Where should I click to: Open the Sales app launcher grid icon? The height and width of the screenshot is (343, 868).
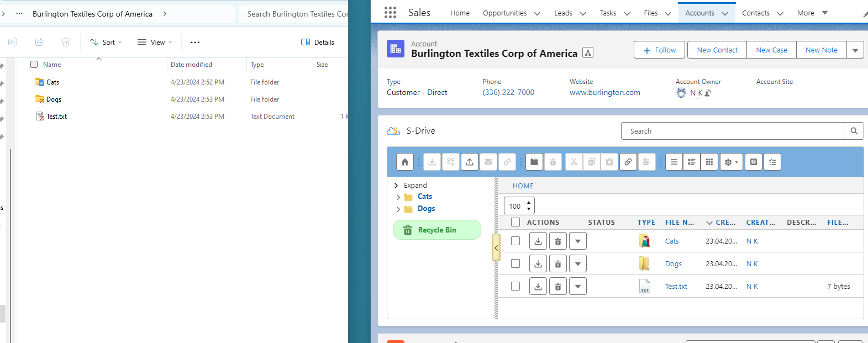[390, 13]
